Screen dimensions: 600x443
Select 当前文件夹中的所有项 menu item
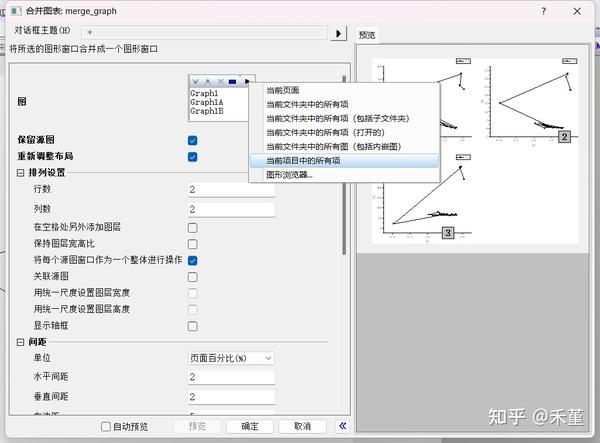pyautogui.click(x=344, y=104)
